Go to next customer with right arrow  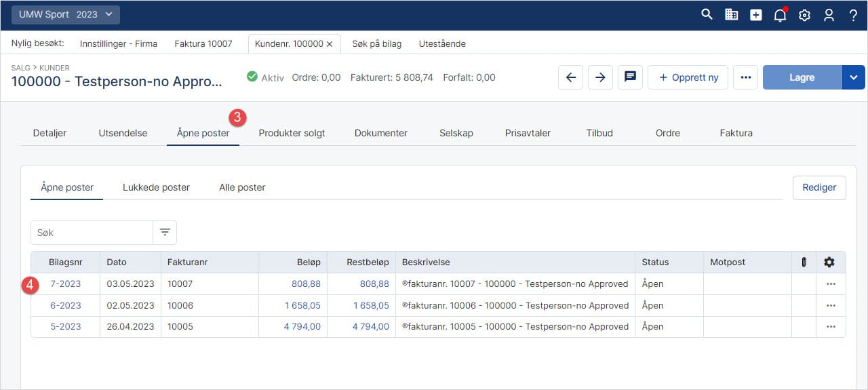(x=600, y=77)
